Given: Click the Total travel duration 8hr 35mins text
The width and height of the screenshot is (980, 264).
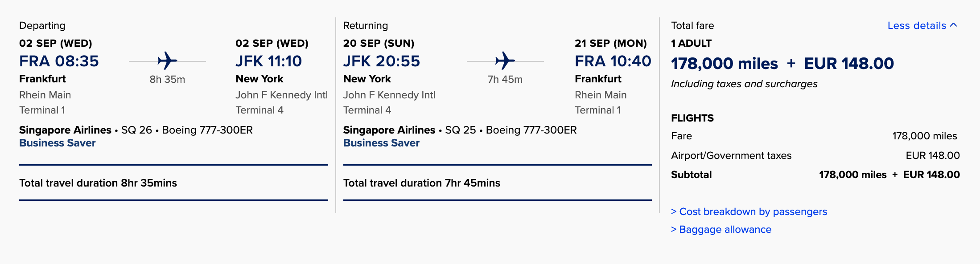Looking at the screenshot, I should coord(98,183).
